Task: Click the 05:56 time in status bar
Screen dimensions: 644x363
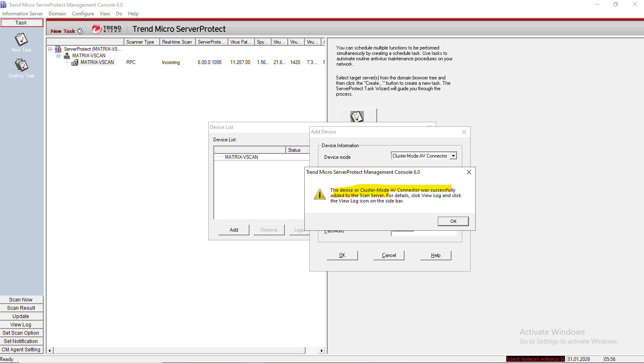Action: [x=609, y=359]
